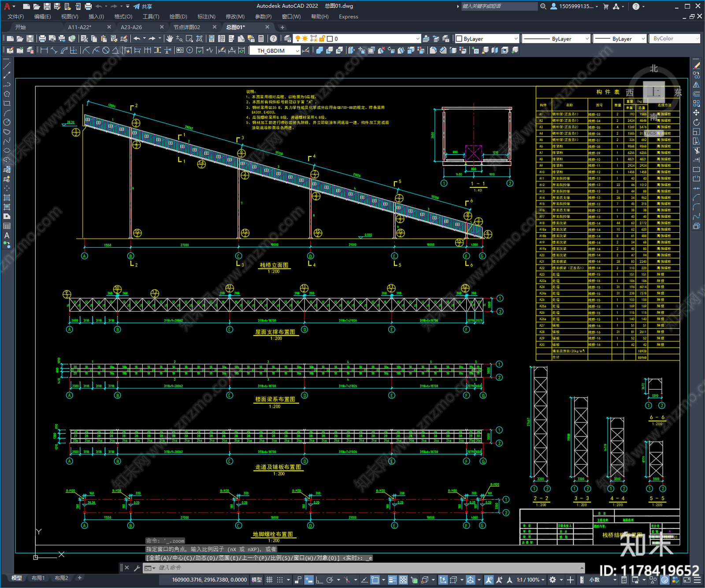Click the Erase tool in modify toolbar

[x=696, y=66]
